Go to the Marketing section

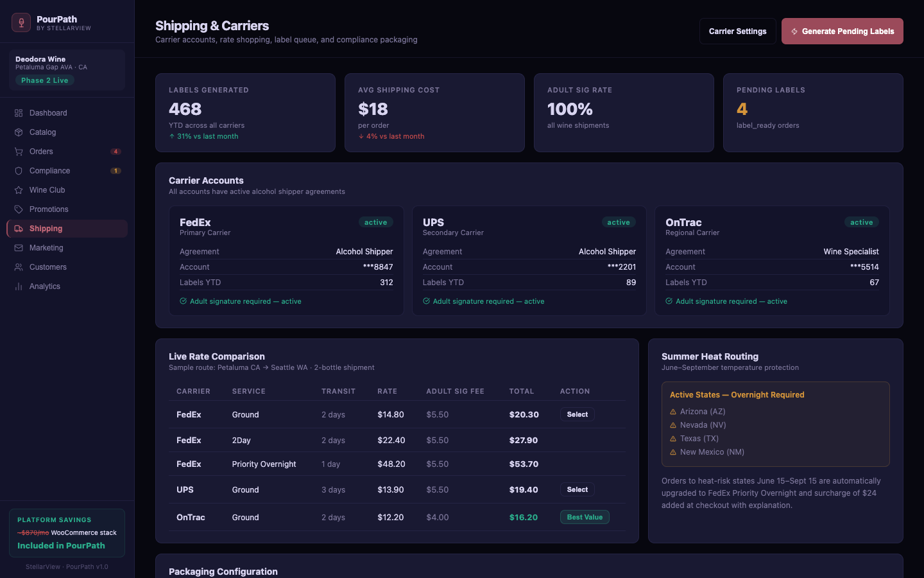click(x=46, y=248)
